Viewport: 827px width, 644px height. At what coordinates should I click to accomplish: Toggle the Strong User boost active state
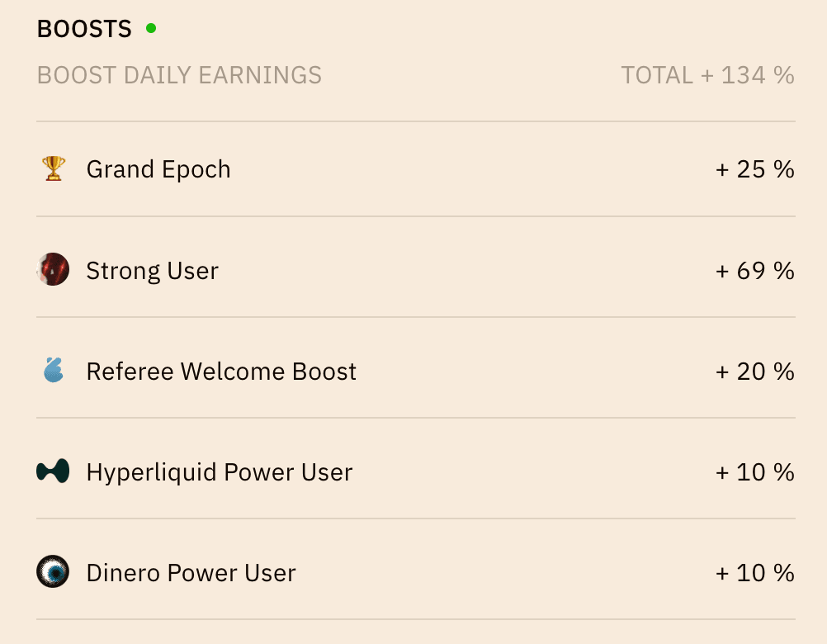(413, 270)
